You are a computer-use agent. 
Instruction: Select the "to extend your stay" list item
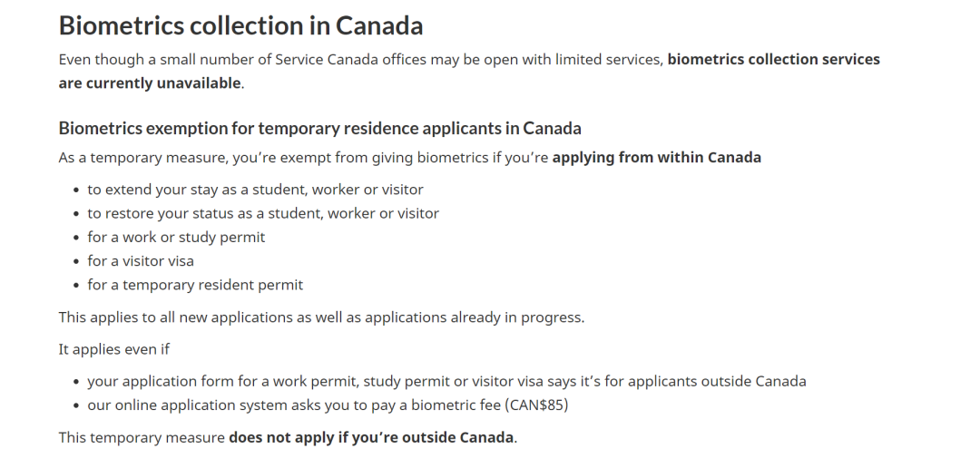(x=255, y=190)
